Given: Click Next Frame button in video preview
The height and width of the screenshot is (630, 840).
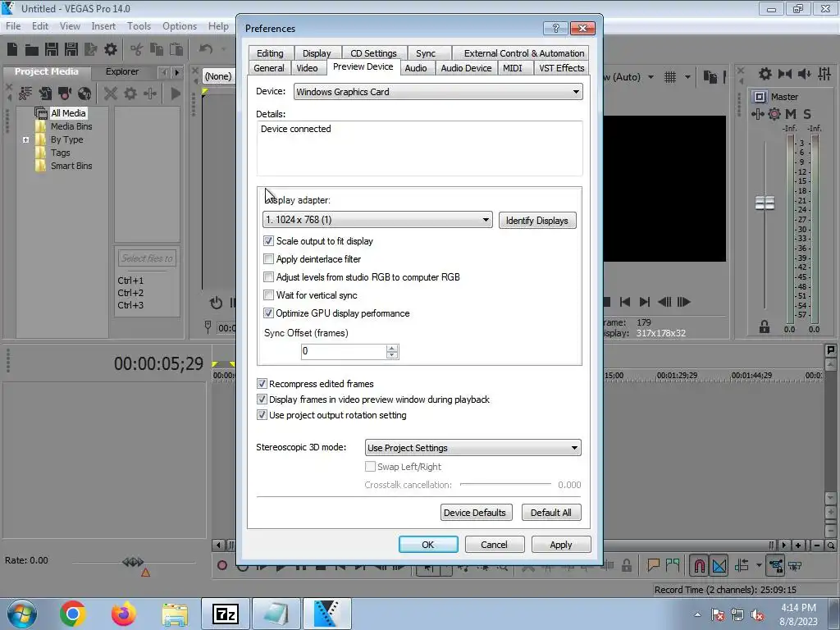Looking at the screenshot, I should pos(684,302).
